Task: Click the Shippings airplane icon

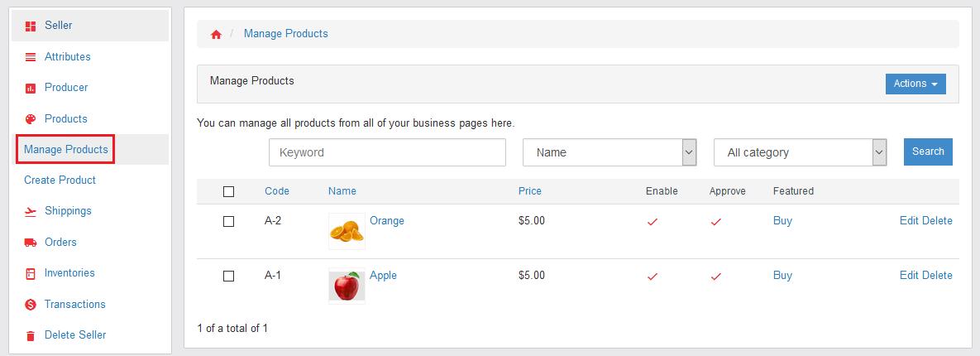Action: pos(31,211)
